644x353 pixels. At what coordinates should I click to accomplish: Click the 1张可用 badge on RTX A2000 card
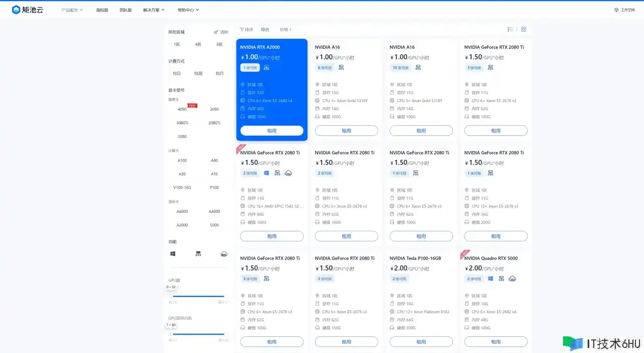250,67
